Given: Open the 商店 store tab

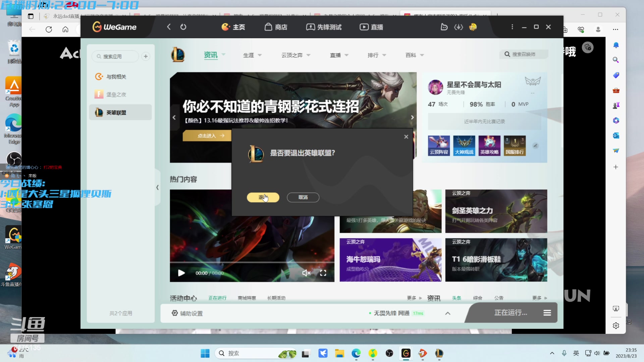Looking at the screenshot, I should click(x=276, y=27).
